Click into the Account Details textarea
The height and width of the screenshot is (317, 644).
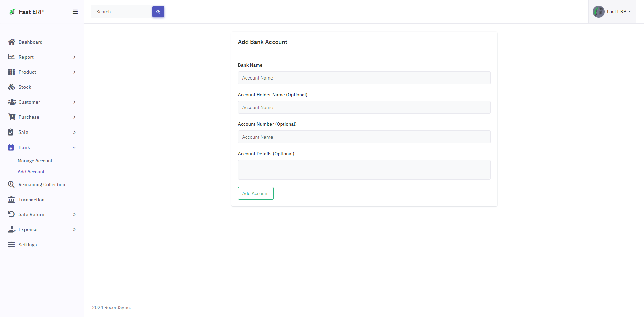(x=364, y=170)
